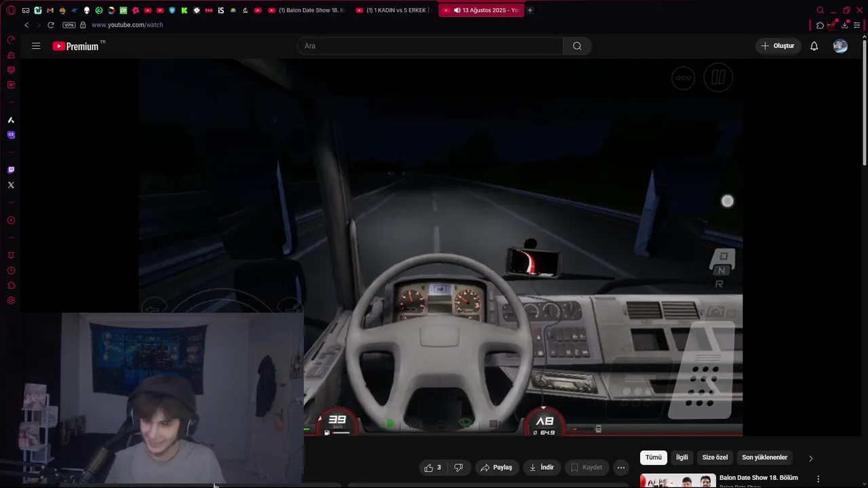The width and height of the screenshot is (868, 488).
Task: Open the iS pinned tab
Action: [220, 10]
